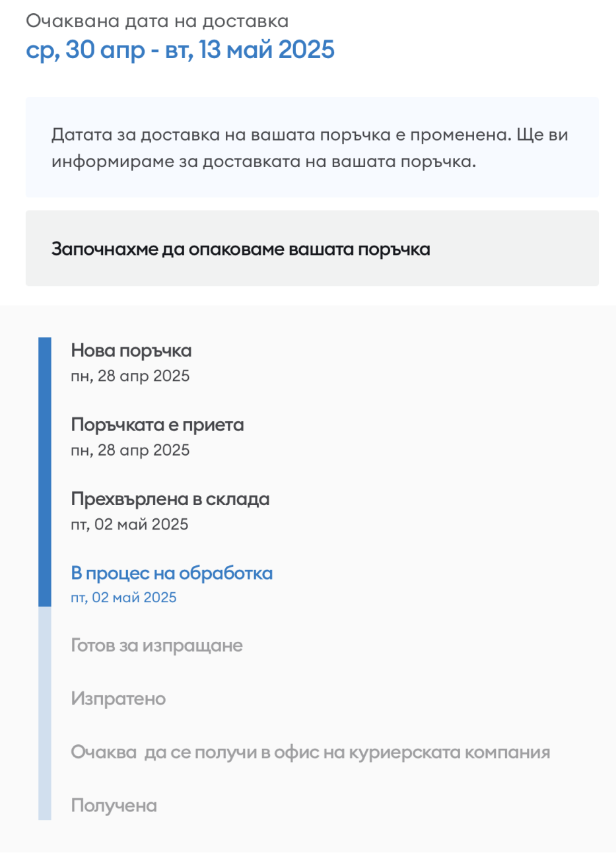The height and width of the screenshot is (863, 616).
Task: Select the final "Получена" step
Action: tap(114, 806)
